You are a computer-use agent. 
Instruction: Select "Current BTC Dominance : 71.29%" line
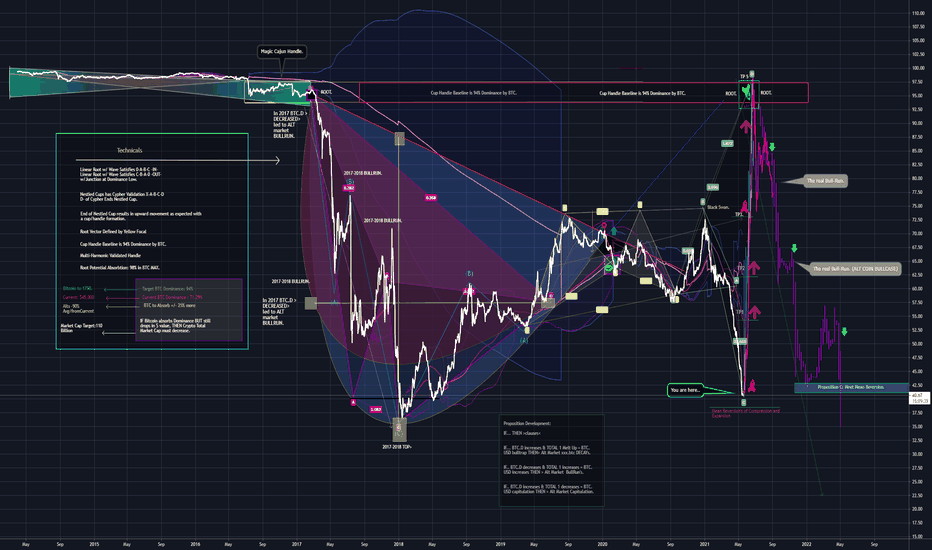[172, 297]
